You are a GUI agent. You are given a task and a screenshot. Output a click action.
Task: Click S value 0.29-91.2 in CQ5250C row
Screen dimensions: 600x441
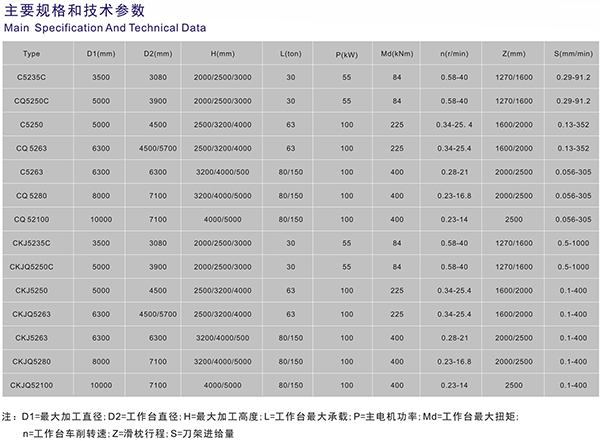pos(573,101)
